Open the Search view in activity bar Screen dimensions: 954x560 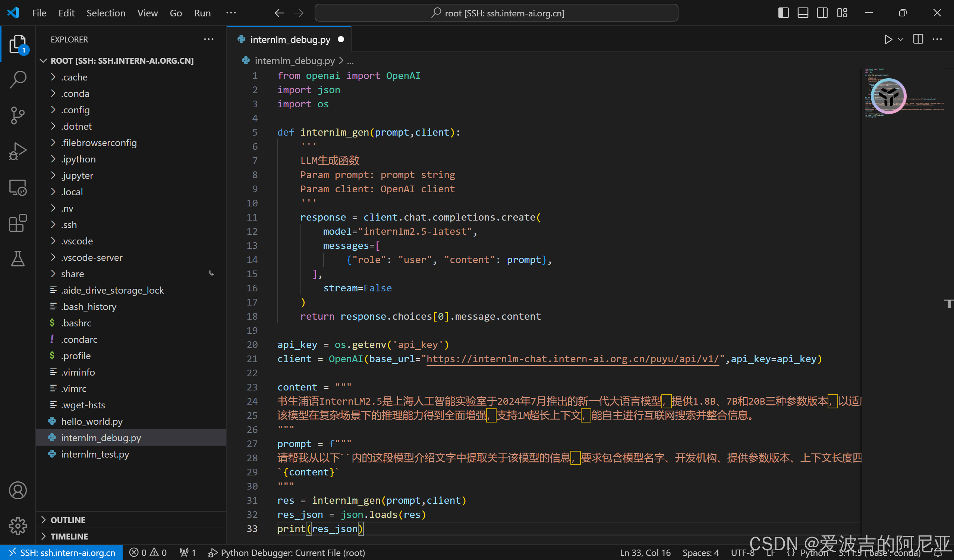[18, 79]
